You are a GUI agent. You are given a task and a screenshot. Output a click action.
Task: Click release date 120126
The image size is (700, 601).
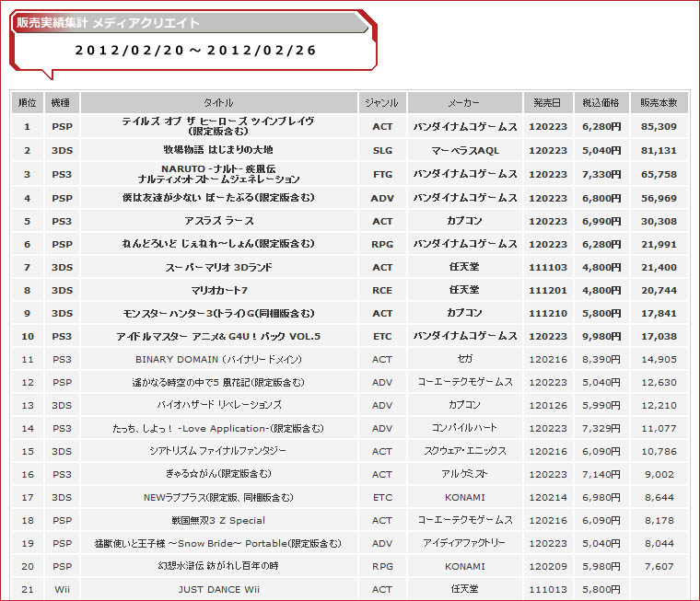pos(548,406)
